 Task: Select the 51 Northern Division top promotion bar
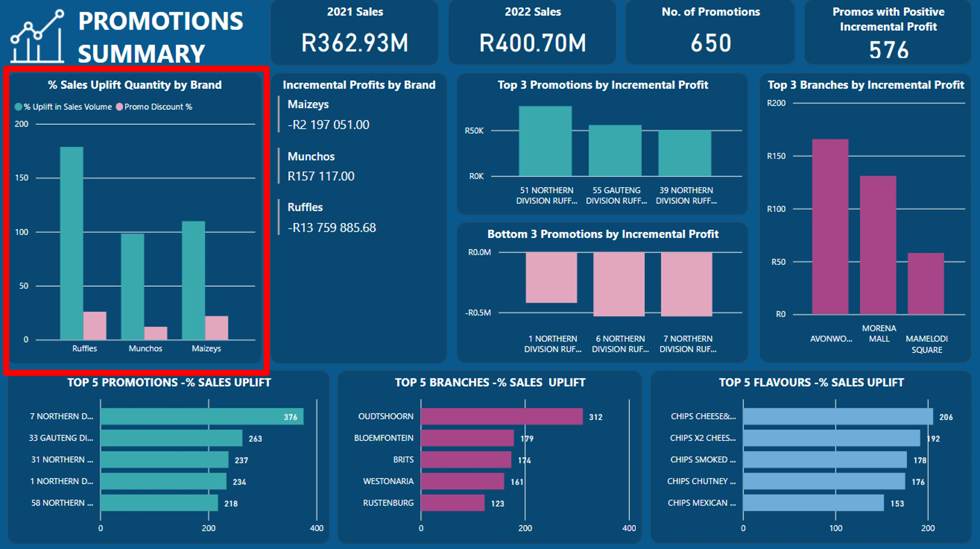coord(545,141)
